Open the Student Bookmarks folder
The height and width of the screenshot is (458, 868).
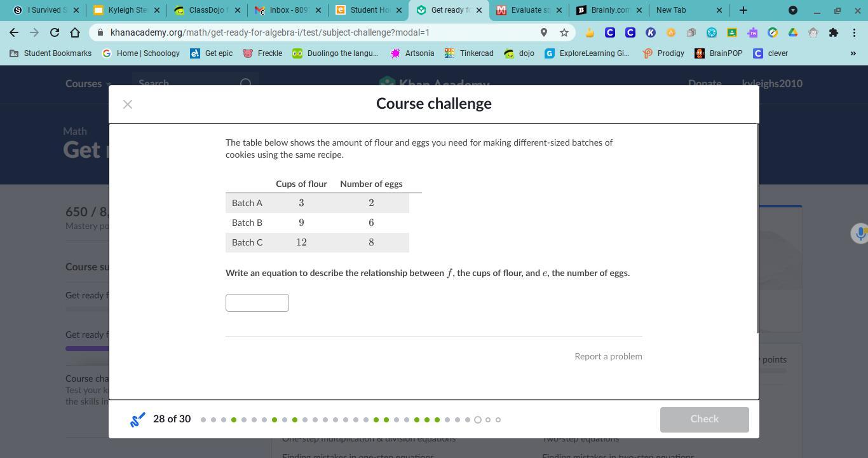51,53
